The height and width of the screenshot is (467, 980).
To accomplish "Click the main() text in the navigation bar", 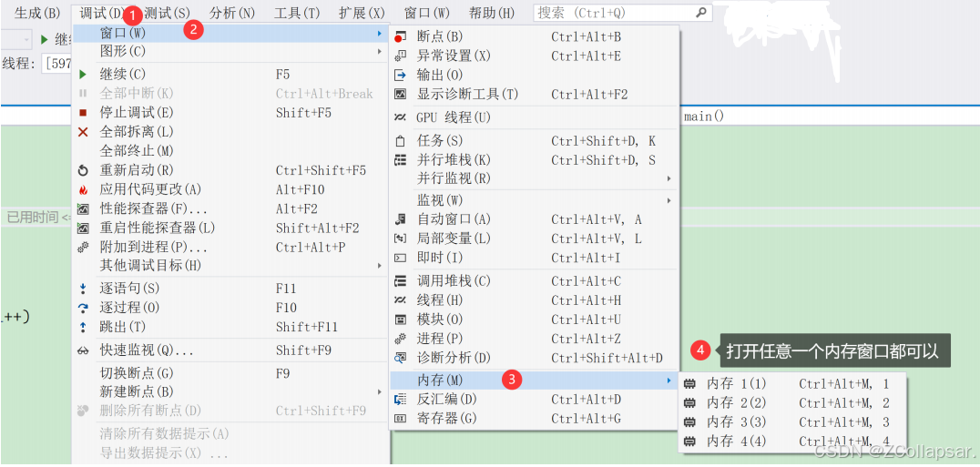I will (704, 117).
